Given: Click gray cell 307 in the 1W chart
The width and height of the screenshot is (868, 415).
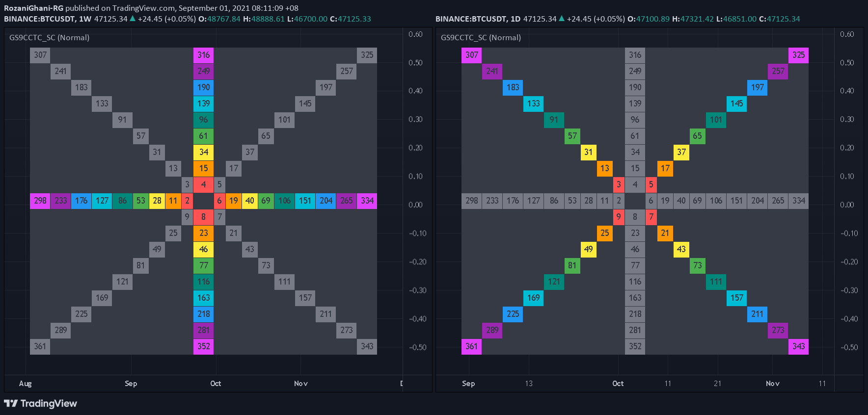Looking at the screenshot, I should pyautogui.click(x=40, y=55).
